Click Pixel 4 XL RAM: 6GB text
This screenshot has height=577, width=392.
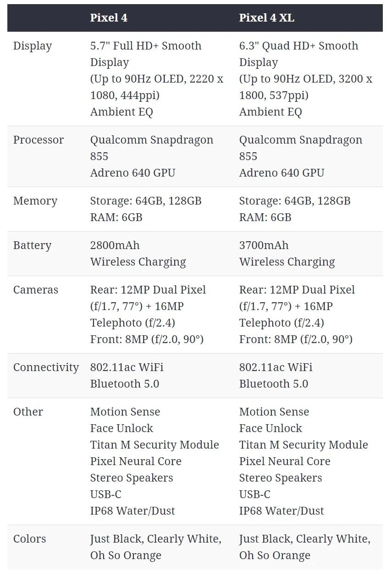click(x=265, y=217)
